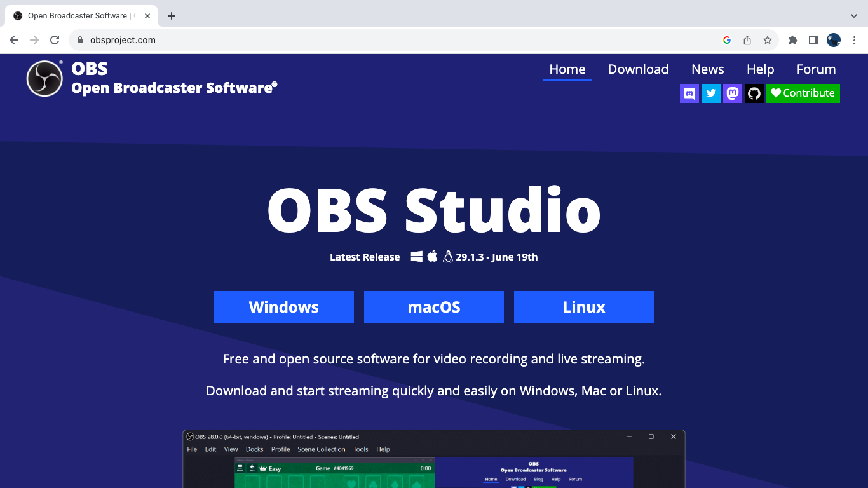Visit the GitHub repository icon
The height and width of the screenshot is (488, 868).
click(x=754, y=93)
